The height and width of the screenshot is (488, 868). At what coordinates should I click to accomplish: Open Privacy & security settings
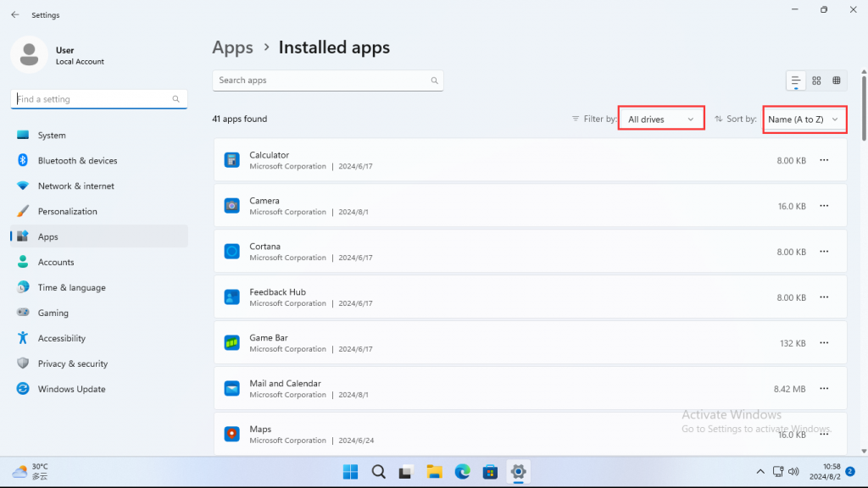click(x=99, y=363)
